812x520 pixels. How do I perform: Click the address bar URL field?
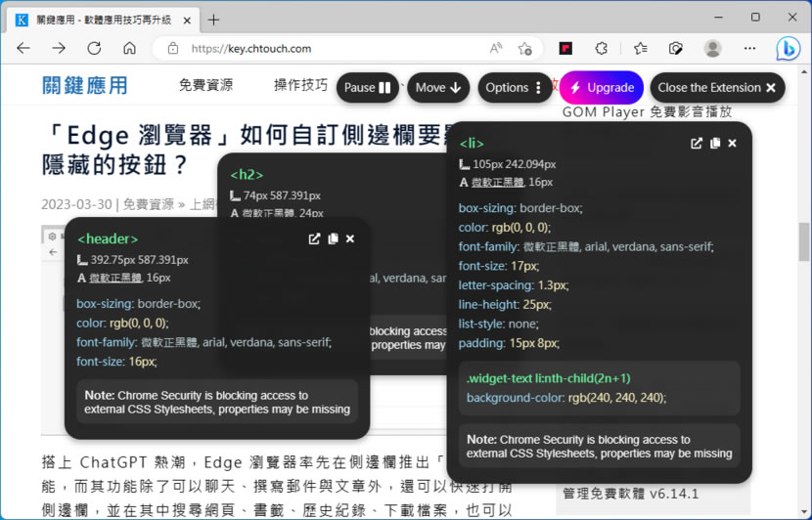tap(323, 48)
